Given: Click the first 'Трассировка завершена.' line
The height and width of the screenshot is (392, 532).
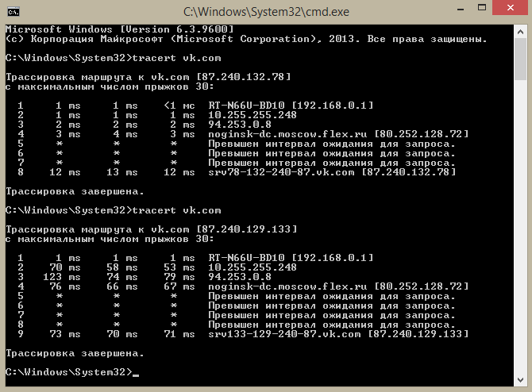Looking at the screenshot, I should click(75, 191).
